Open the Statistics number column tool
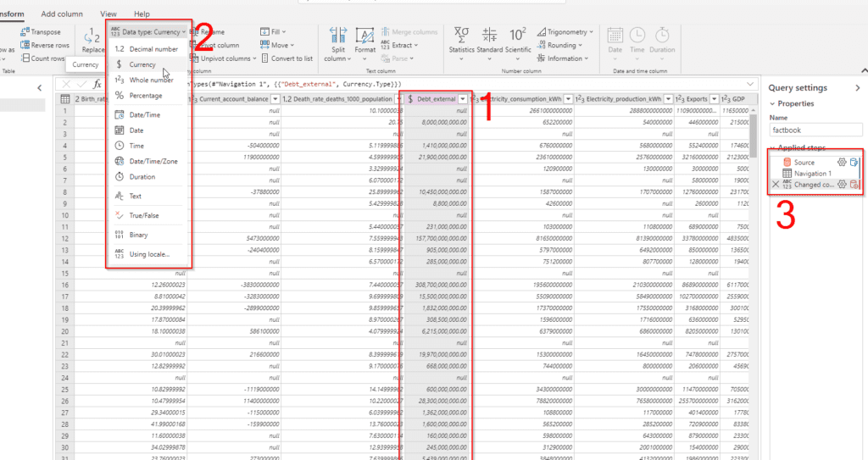Image resolution: width=868 pixels, height=460 pixels. pos(461,42)
